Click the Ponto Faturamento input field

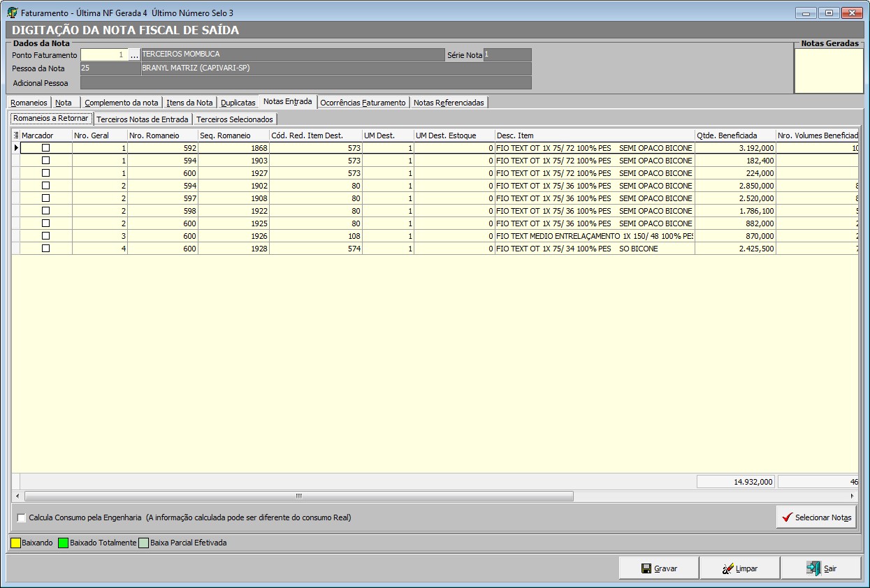tap(104, 55)
